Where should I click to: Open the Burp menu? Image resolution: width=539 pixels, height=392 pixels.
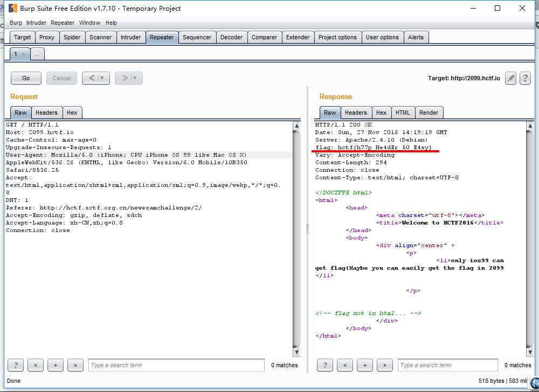pos(16,23)
